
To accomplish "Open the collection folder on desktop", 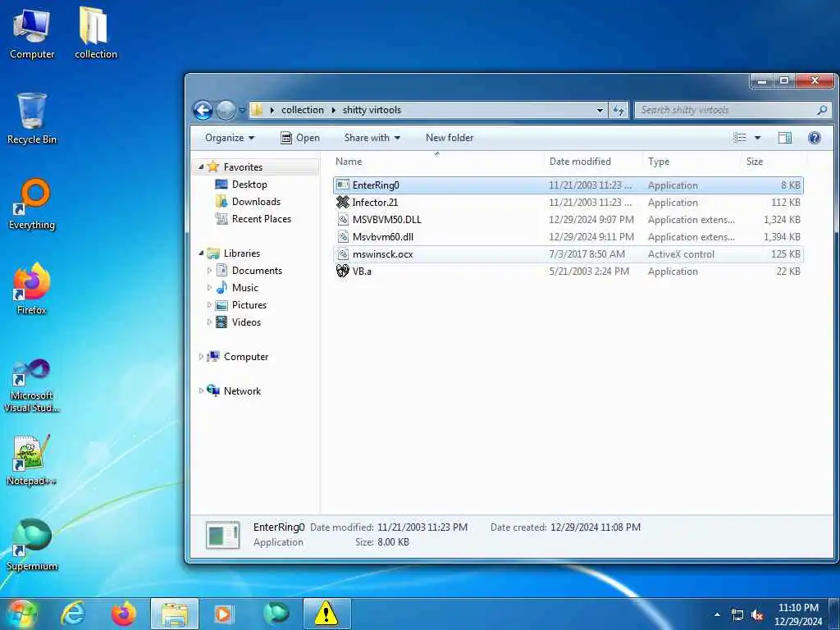I will pos(95,33).
